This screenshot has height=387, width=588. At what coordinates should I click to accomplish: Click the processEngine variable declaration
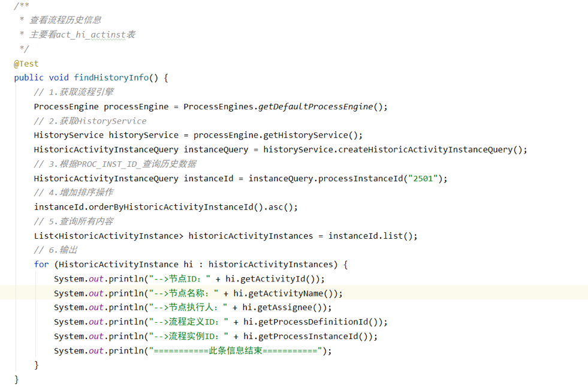click(x=136, y=107)
